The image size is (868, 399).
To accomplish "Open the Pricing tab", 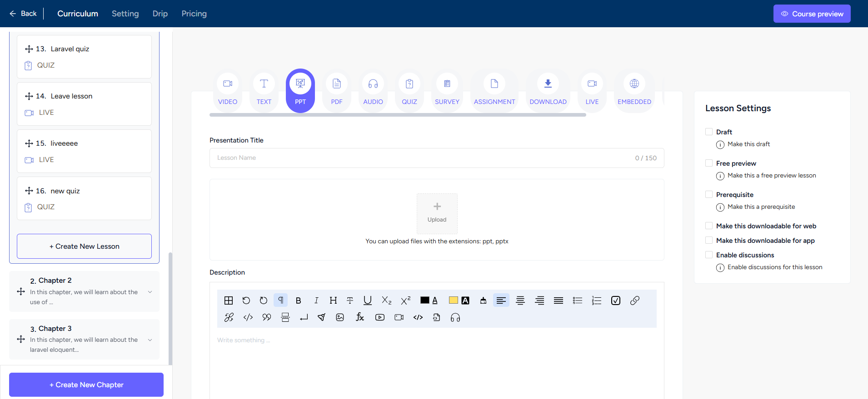I will click(x=194, y=14).
